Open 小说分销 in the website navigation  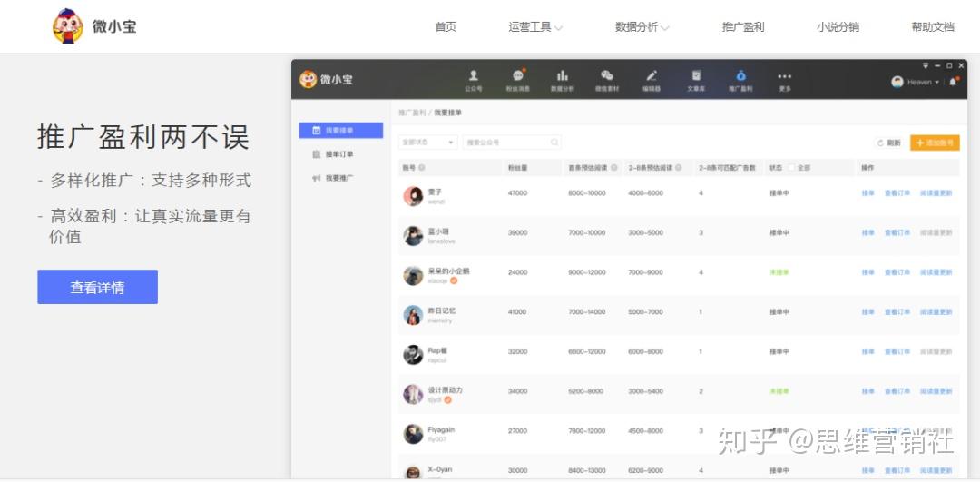(x=838, y=27)
